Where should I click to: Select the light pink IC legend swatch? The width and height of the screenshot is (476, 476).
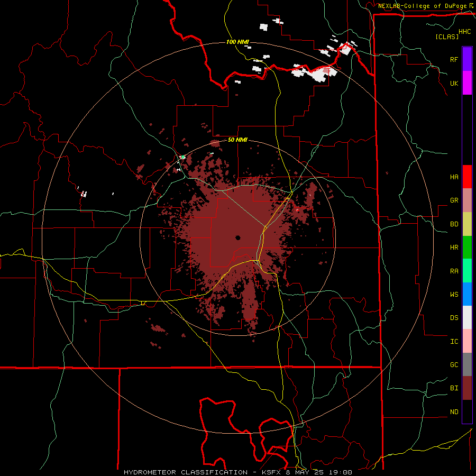[x=467, y=341]
